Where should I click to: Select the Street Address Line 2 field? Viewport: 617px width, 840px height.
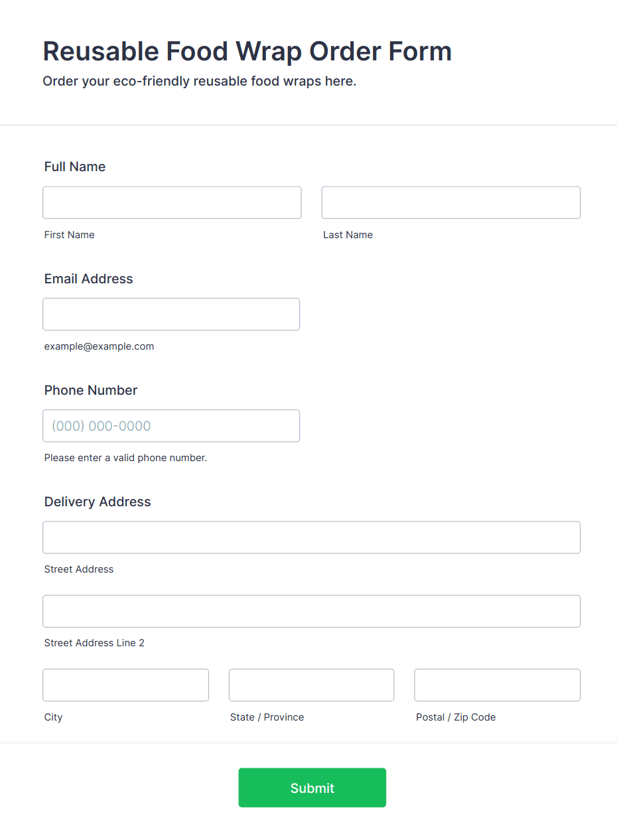pyautogui.click(x=312, y=611)
